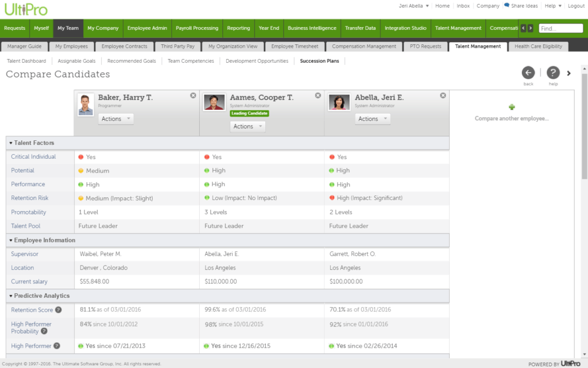The height and width of the screenshot is (368, 588).
Task: Open the Employee Admin menu
Action: (147, 28)
